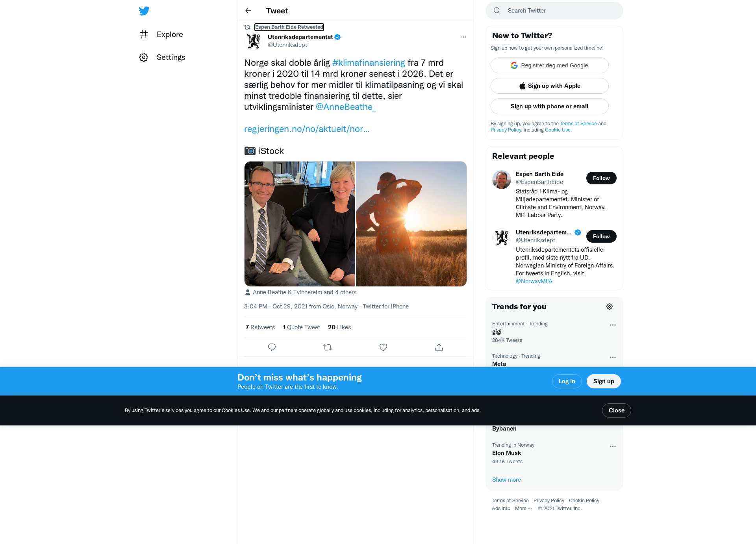Open the regjeringen.no article link
The image size is (756, 544).
point(307,129)
